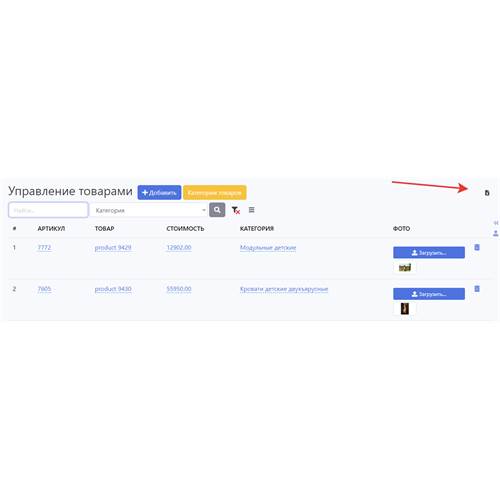Click the Категория dropdown arrow
Image resolution: width=500 pixels, height=500 pixels.
pyautogui.click(x=204, y=210)
